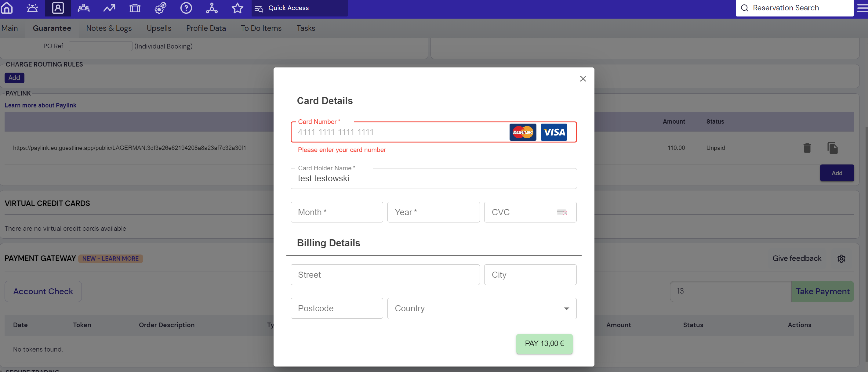Delete the paylink with trash icon
The width and height of the screenshot is (868, 372).
point(807,148)
